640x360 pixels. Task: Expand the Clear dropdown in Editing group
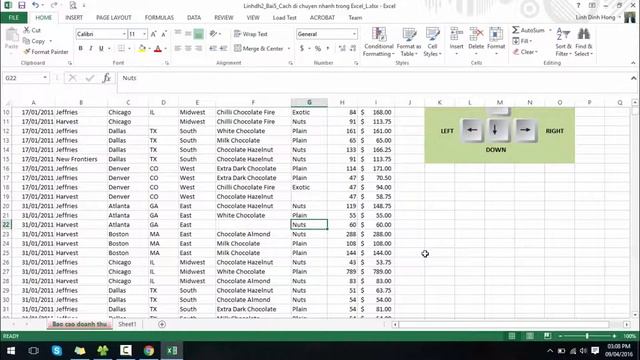pos(536,52)
